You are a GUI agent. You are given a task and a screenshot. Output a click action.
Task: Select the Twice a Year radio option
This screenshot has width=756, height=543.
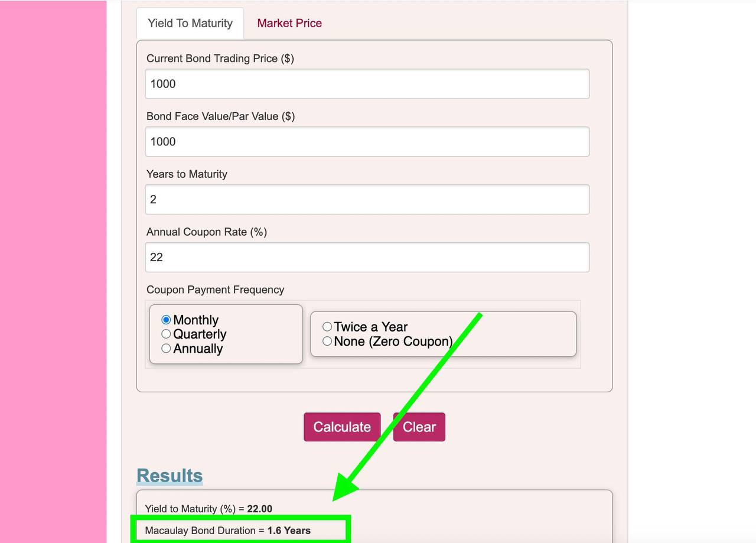click(327, 327)
